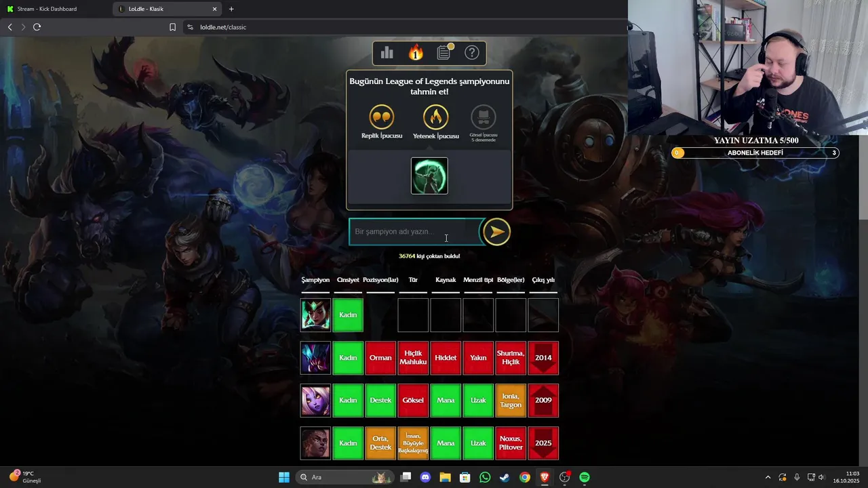
Task: Open the statistics bar chart icon
Action: [x=387, y=53]
